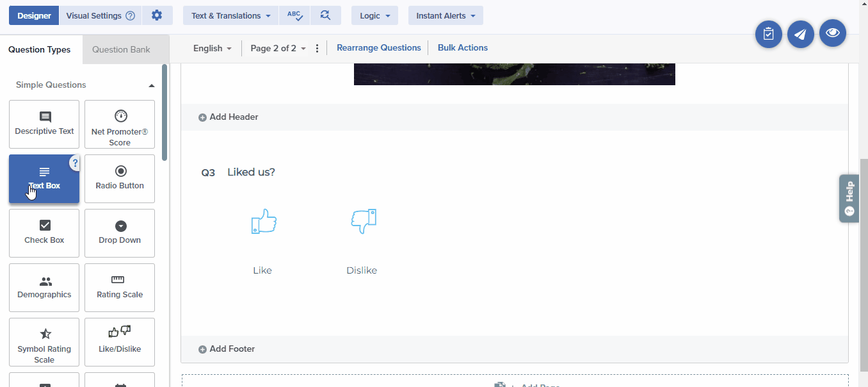Select the thumbs up Like icon
The width and height of the screenshot is (868, 387).
point(263,222)
